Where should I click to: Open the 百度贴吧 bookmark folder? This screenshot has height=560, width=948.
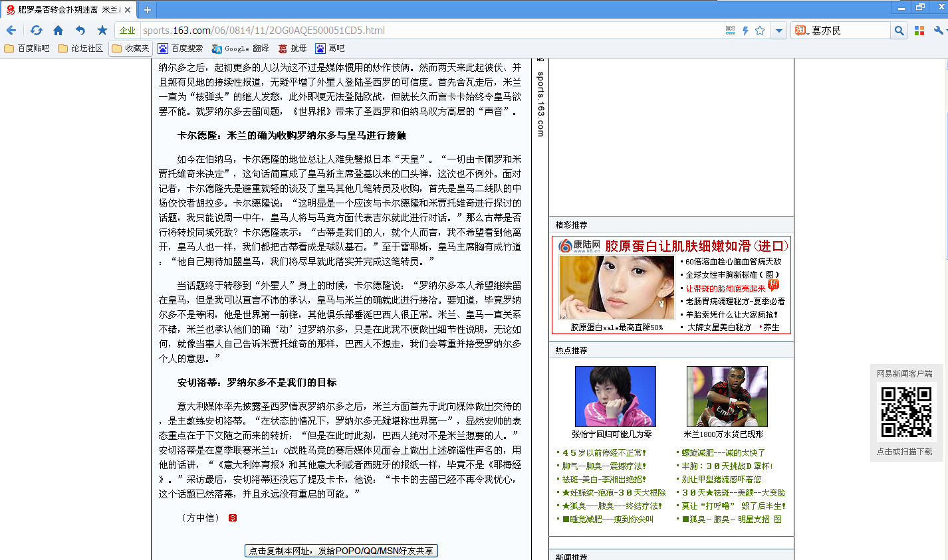tap(27, 48)
